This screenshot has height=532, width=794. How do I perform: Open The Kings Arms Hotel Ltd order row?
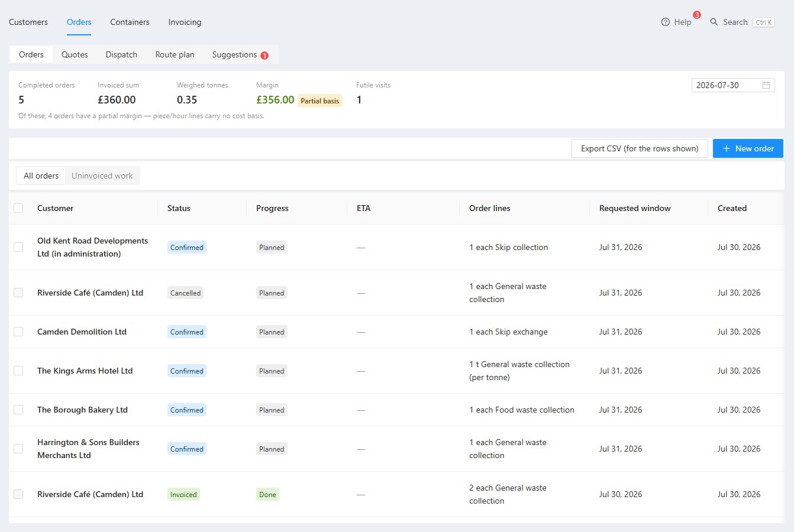point(395,371)
